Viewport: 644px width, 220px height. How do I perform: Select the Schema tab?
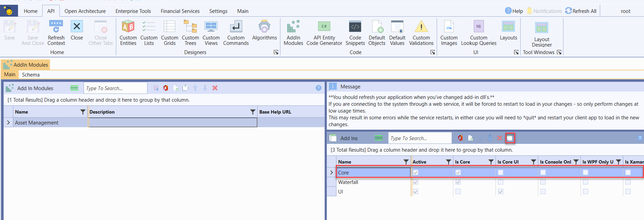point(31,75)
